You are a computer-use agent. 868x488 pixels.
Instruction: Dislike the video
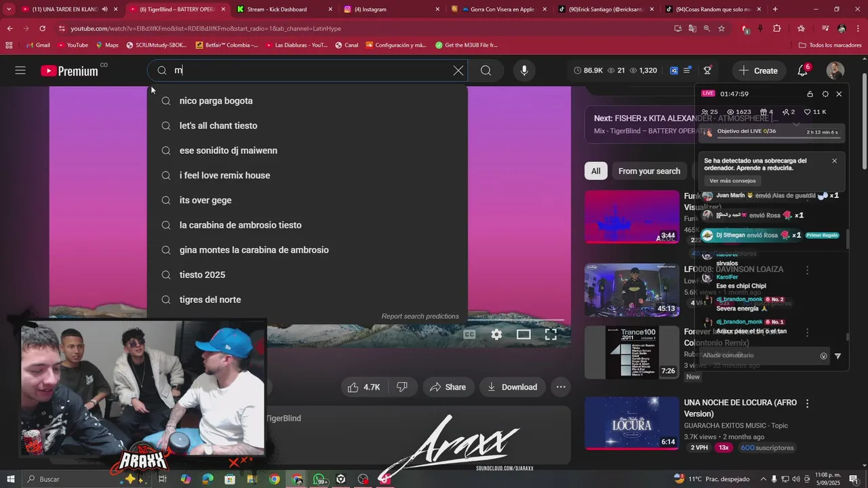click(x=401, y=387)
